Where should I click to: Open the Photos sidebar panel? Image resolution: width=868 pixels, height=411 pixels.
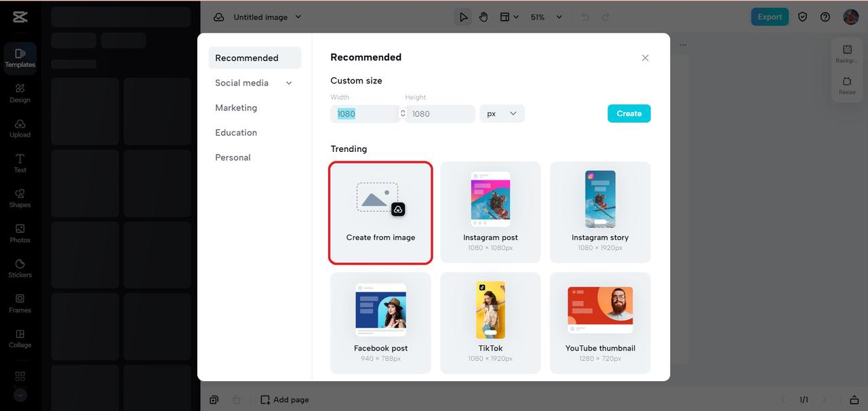(20, 233)
